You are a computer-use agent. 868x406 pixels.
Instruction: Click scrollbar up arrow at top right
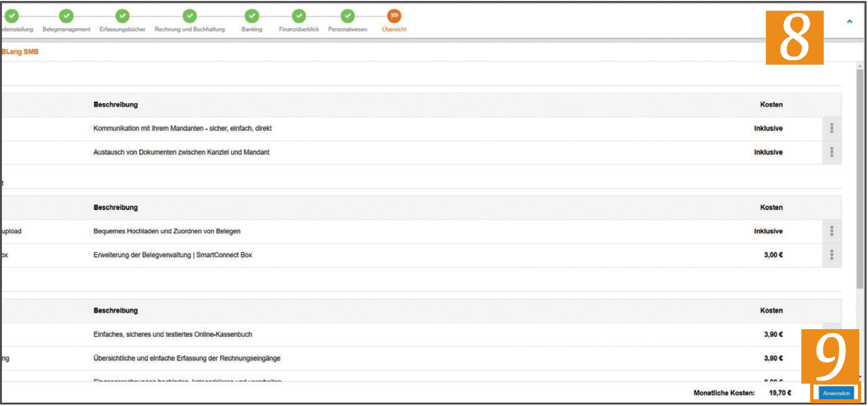pyautogui.click(x=860, y=66)
